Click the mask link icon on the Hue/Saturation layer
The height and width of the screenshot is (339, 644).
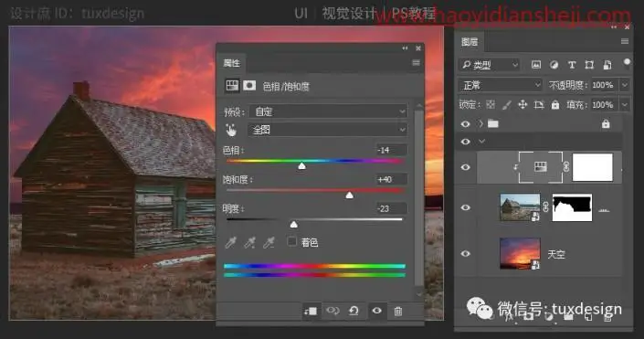click(x=566, y=166)
